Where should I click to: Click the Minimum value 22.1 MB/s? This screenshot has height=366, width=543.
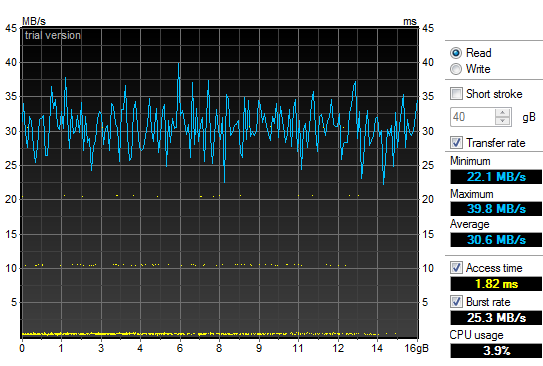pyautogui.click(x=496, y=177)
